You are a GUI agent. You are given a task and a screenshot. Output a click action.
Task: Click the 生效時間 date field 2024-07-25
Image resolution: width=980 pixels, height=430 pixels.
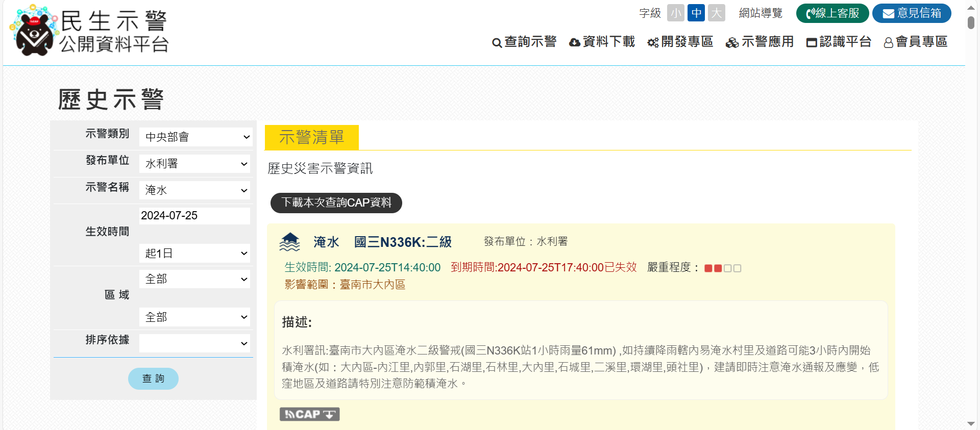194,216
